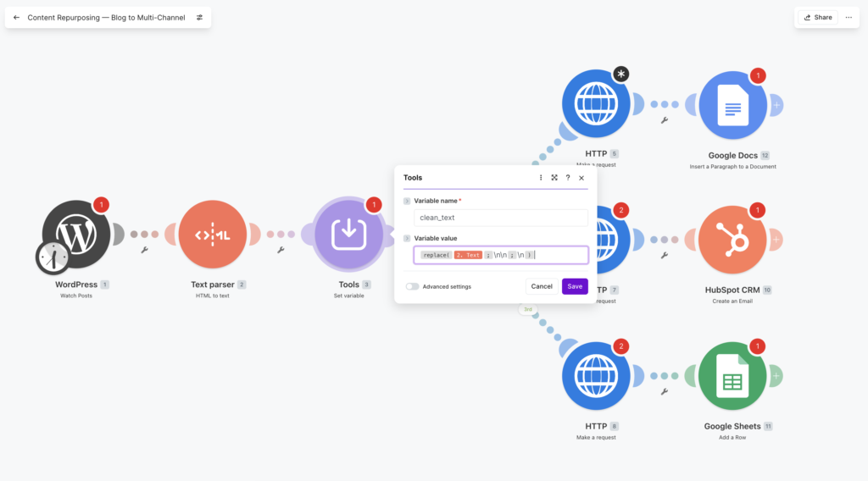Click the 'Google Docs' module label
Image resolution: width=868 pixels, height=481 pixels.
[x=732, y=155]
